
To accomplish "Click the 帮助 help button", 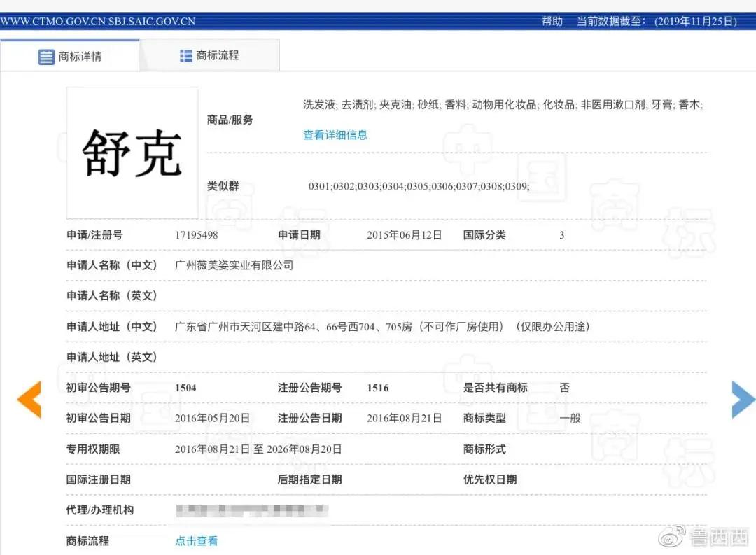I will [552, 21].
